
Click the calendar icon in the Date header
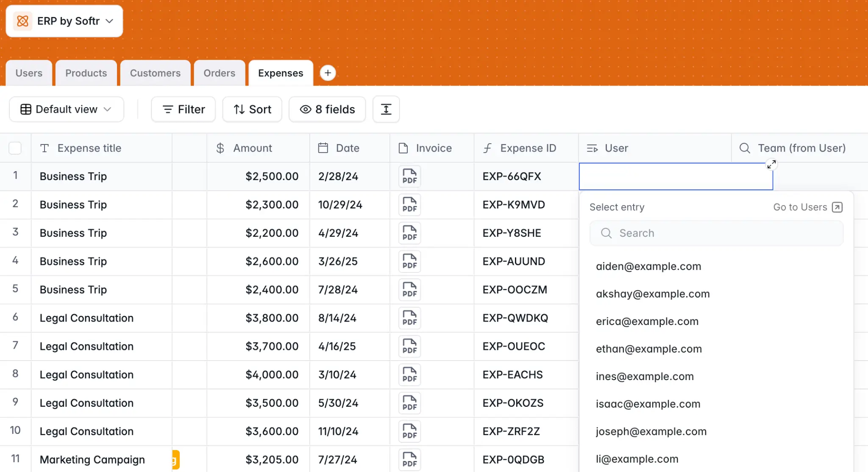323,148
